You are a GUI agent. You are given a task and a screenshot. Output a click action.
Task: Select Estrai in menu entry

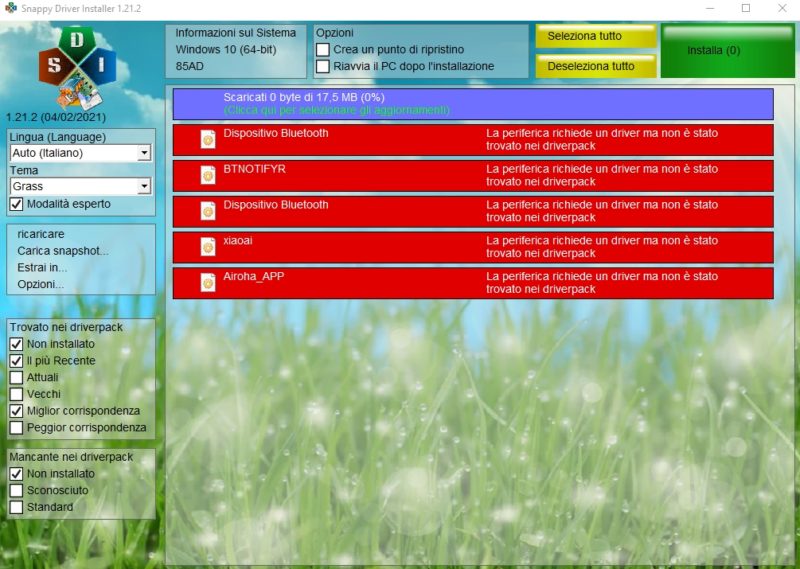click(x=42, y=268)
